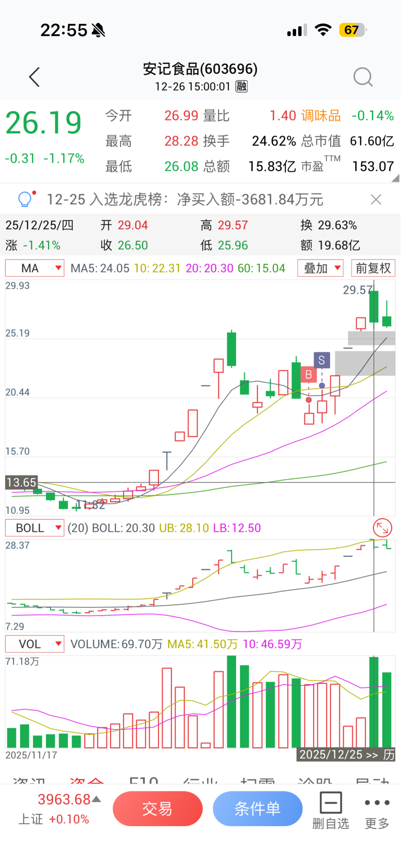Image resolution: width=401 pixels, height=868 pixels.
Task: Tap 总额 15.83亿 value
Action: click(272, 166)
